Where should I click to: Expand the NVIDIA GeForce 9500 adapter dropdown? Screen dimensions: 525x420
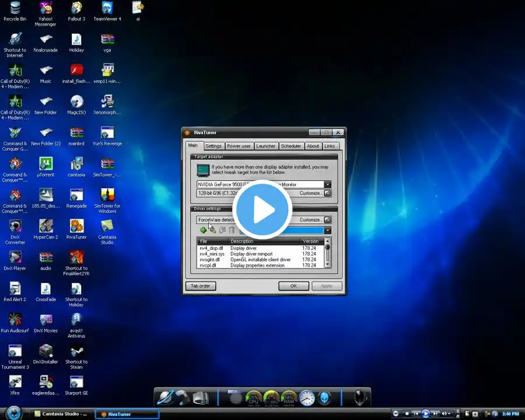pos(327,184)
